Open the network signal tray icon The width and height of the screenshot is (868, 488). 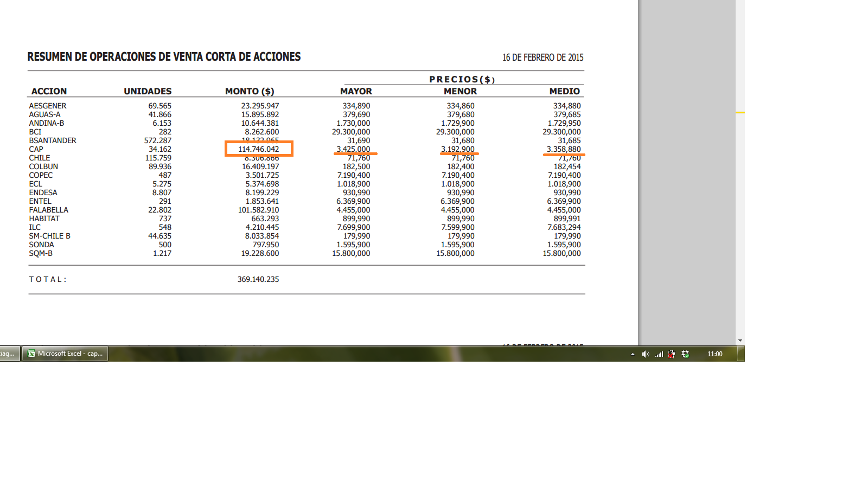point(659,354)
